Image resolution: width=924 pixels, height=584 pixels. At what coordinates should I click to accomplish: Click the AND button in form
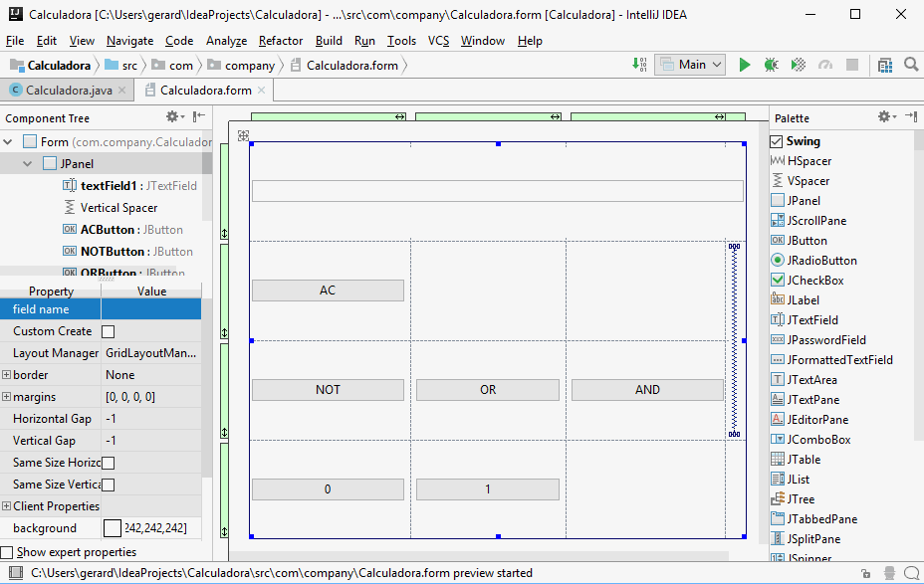click(647, 390)
